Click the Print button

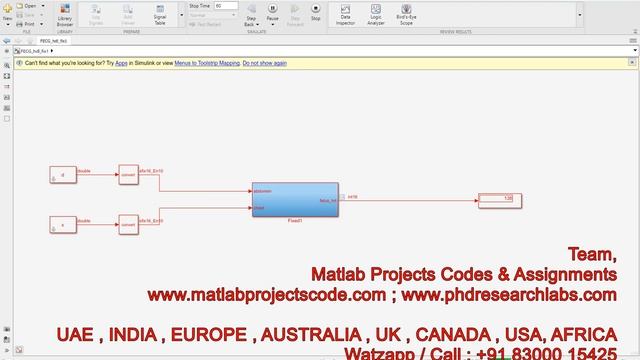point(26,24)
